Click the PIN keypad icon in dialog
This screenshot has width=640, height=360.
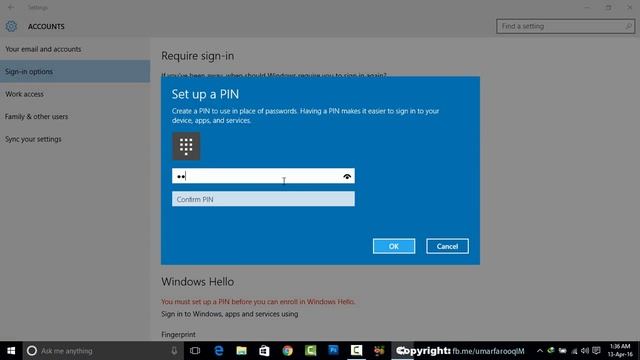pos(186,146)
